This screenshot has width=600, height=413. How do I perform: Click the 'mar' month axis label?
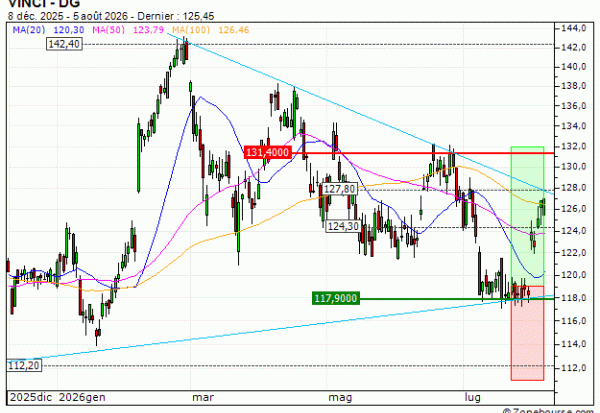[203, 397]
